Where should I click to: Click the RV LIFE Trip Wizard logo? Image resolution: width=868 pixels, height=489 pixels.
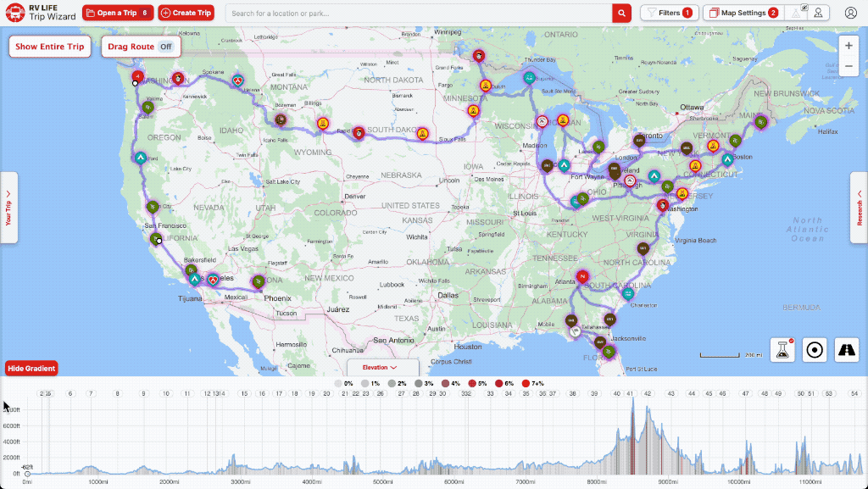[x=41, y=13]
